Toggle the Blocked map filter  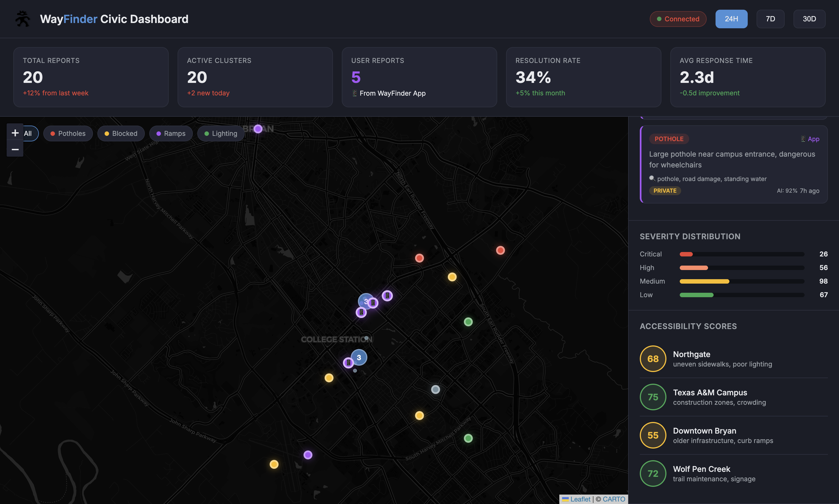(x=121, y=133)
